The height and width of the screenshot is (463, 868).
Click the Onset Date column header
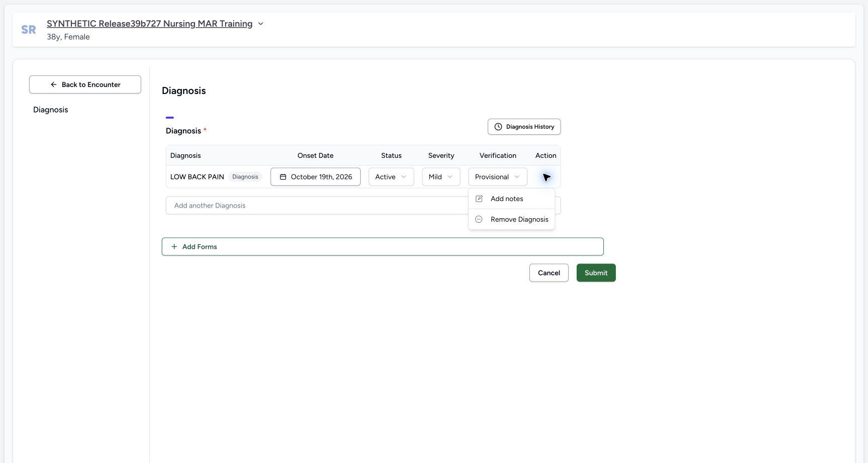[x=315, y=156]
